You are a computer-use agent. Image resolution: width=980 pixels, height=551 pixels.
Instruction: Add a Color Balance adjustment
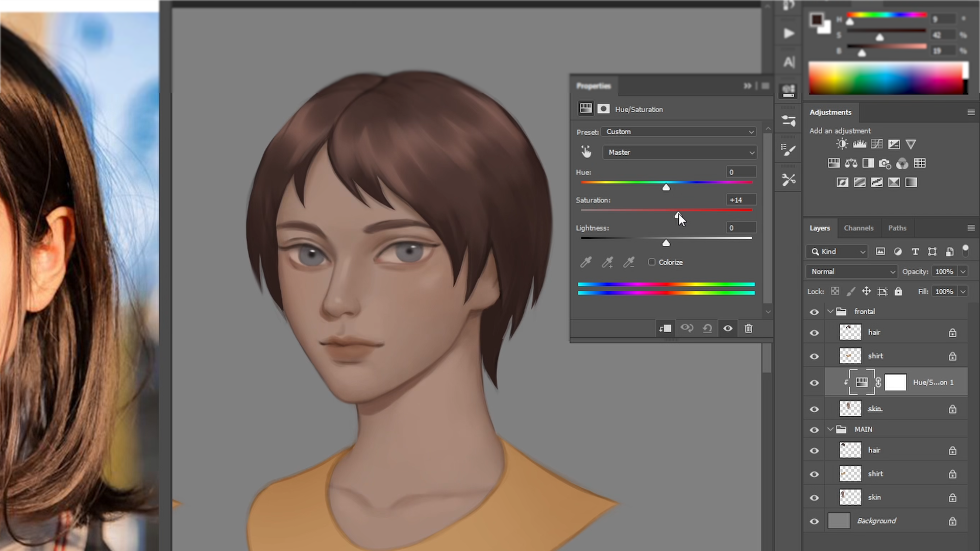[x=851, y=163]
